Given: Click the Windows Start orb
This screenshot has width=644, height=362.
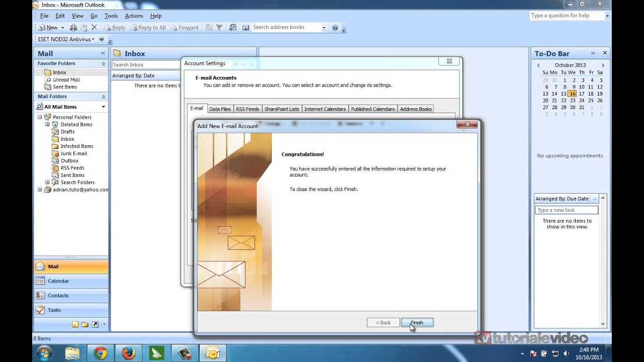Looking at the screenshot, I should click(44, 353).
